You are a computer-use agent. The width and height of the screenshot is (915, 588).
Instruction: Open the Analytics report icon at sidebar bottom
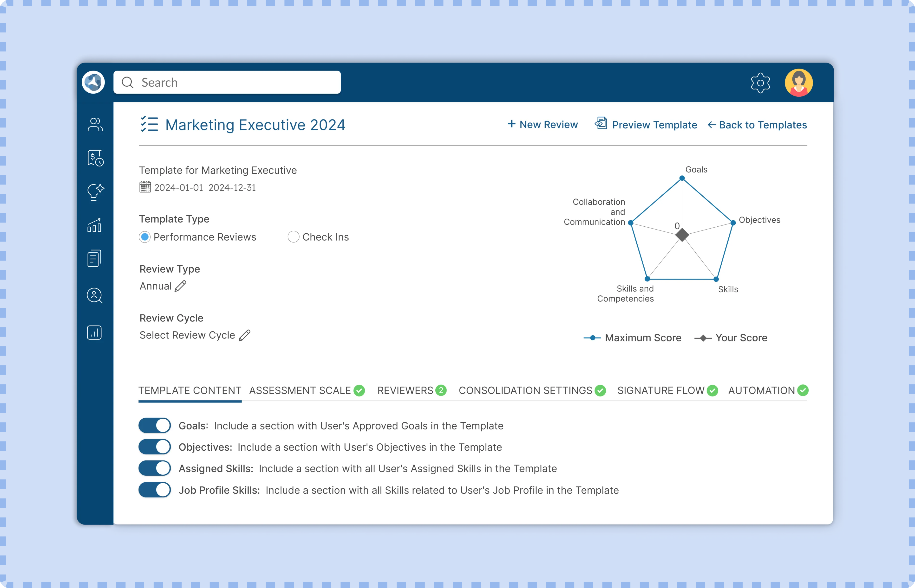(94, 332)
